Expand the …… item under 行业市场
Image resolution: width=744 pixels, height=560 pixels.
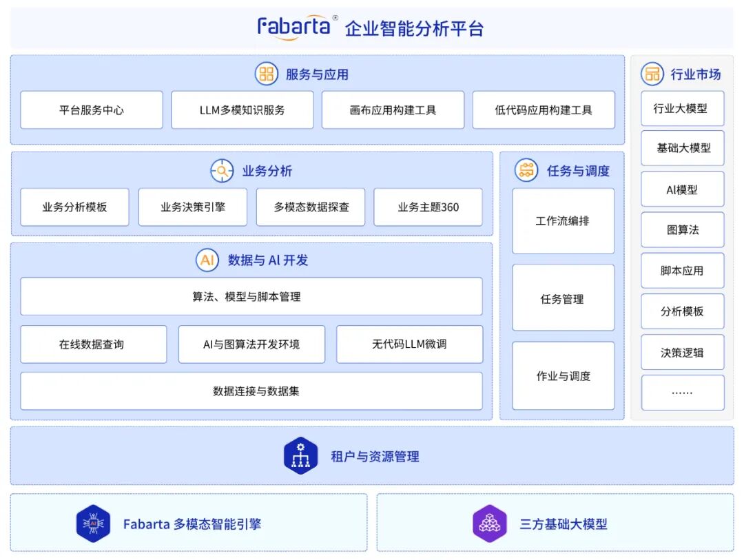pos(683,393)
